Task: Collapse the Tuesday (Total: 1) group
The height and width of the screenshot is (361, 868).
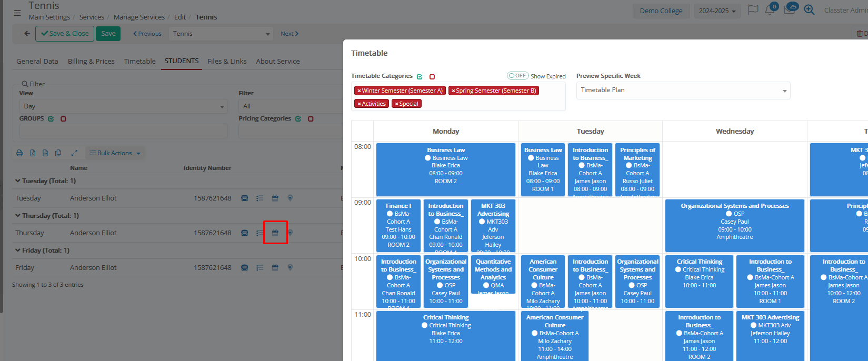Action: click(18, 181)
